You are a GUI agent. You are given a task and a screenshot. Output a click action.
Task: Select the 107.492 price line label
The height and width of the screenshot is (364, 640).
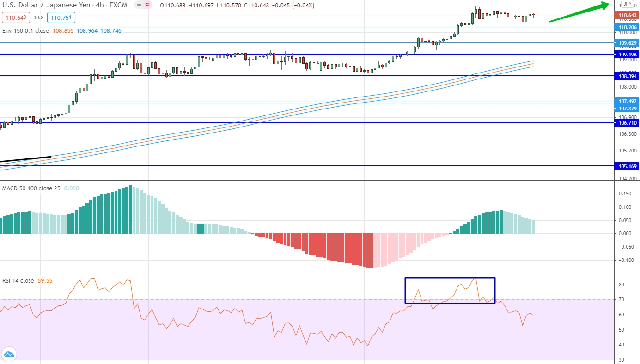[627, 101]
